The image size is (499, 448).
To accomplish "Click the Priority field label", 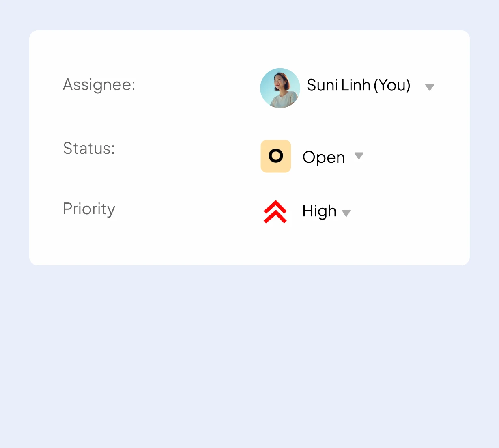I will pos(89,209).
